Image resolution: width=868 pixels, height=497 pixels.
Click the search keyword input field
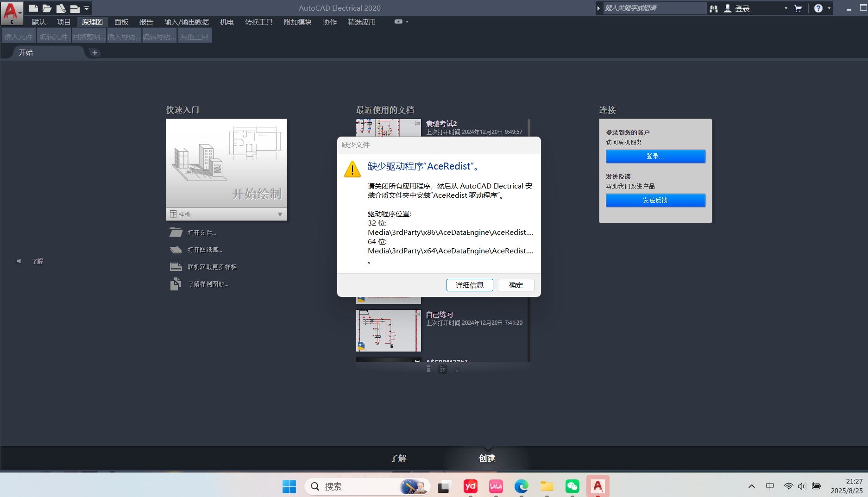click(x=654, y=8)
